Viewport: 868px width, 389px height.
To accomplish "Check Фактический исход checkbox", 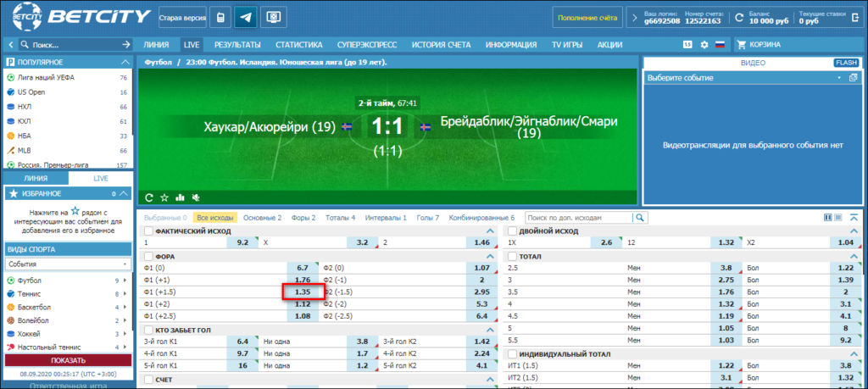I will coord(148,231).
